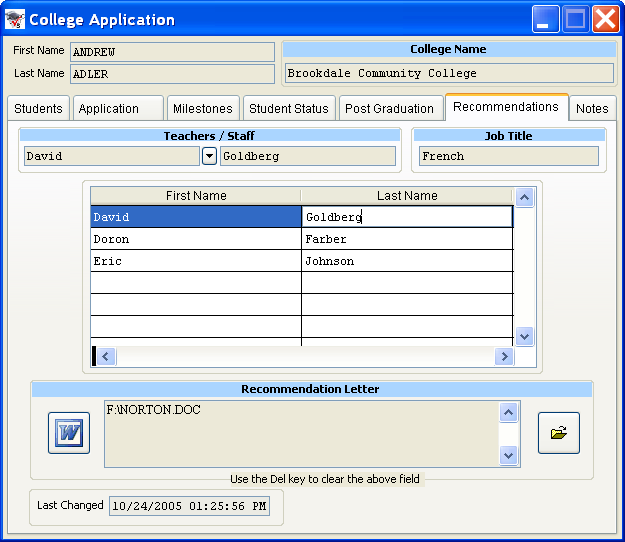Select the Student Status tab

pyautogui.click(x=288, y=109)
